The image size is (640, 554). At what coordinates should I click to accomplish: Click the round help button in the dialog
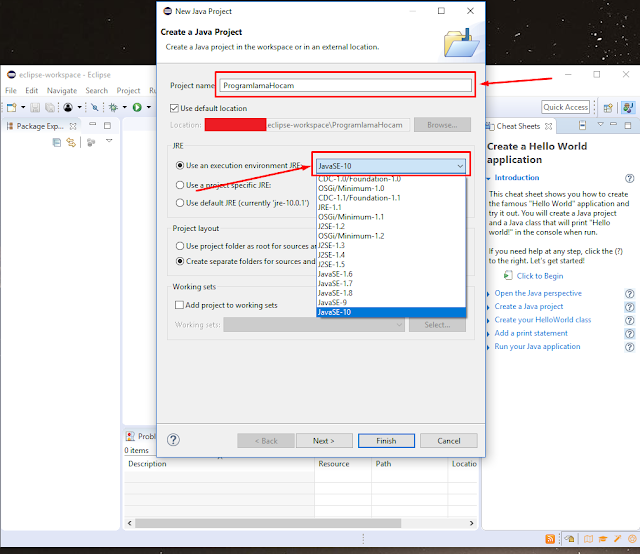[173, 440]
